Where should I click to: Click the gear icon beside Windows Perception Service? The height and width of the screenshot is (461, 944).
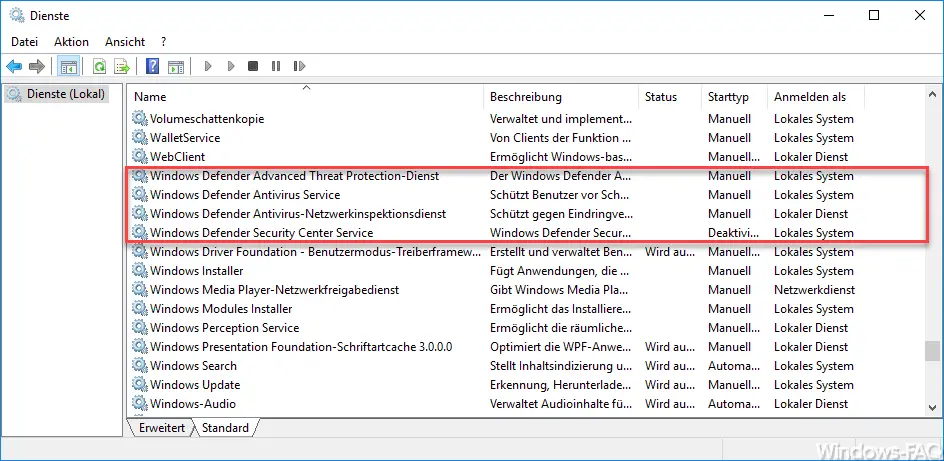click(140, 328)
